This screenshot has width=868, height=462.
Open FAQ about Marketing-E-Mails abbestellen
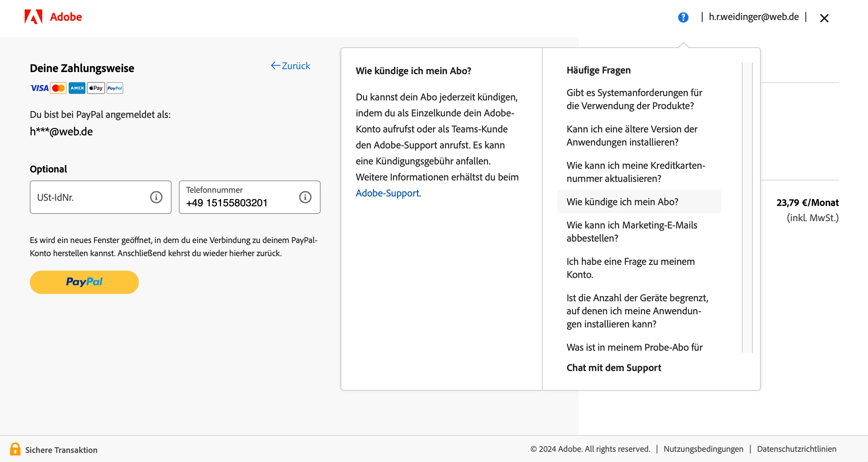click(631, 232)
